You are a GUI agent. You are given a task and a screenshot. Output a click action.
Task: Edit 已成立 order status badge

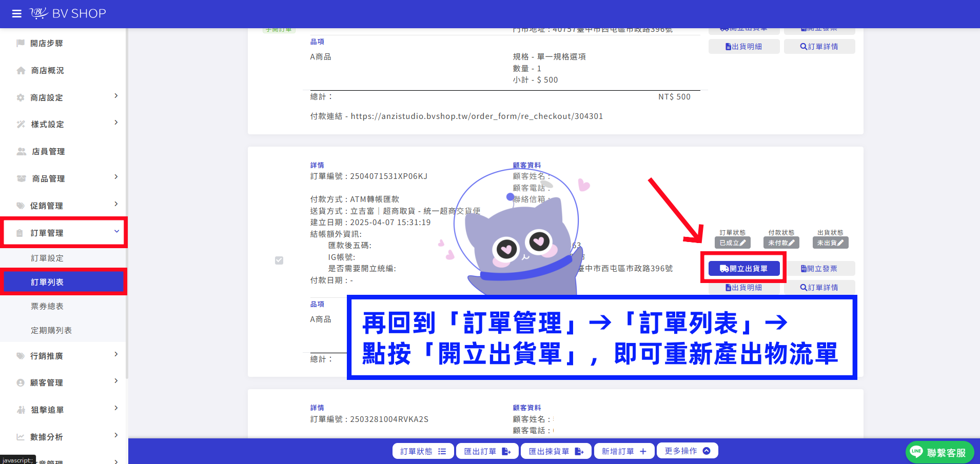click(733, 243)
